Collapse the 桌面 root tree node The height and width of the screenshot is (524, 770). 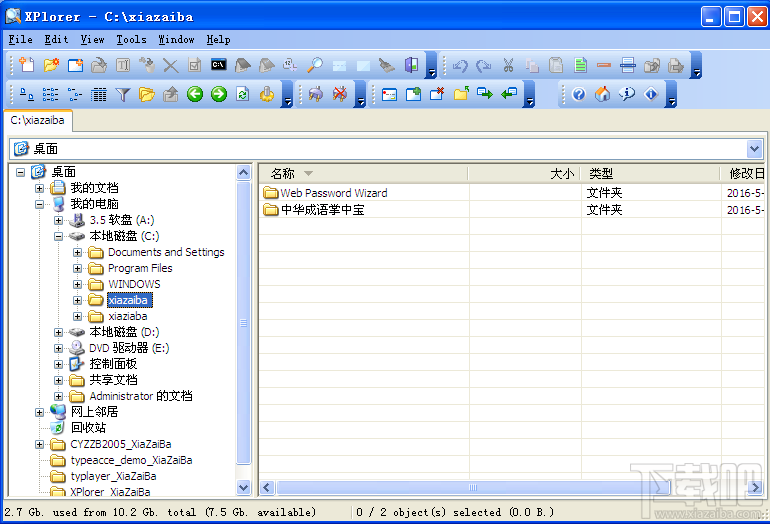coord(20,172)
